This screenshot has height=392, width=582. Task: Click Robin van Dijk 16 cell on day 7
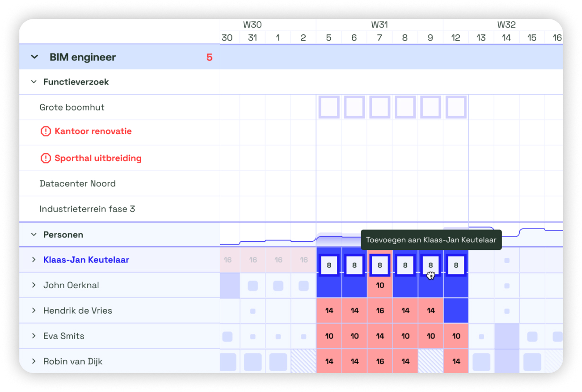coord(380,361)
